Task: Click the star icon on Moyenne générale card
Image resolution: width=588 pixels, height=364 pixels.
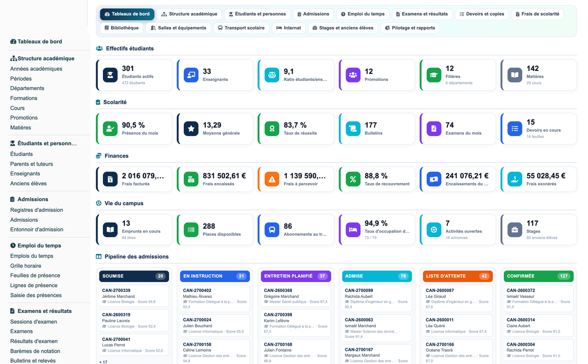Action: click(191, 129)
